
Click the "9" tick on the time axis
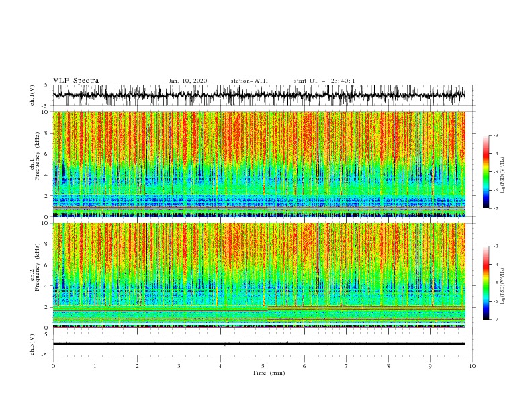point(430,366)
